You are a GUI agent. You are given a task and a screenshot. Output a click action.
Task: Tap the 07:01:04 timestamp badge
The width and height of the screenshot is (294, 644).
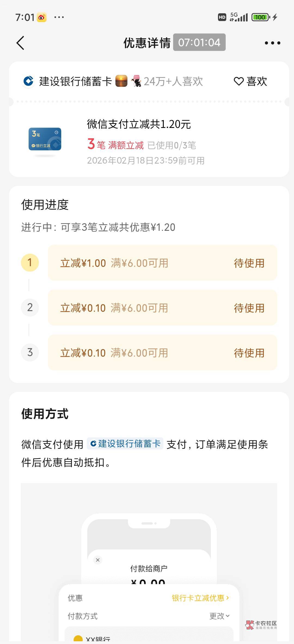pos(199,42)
